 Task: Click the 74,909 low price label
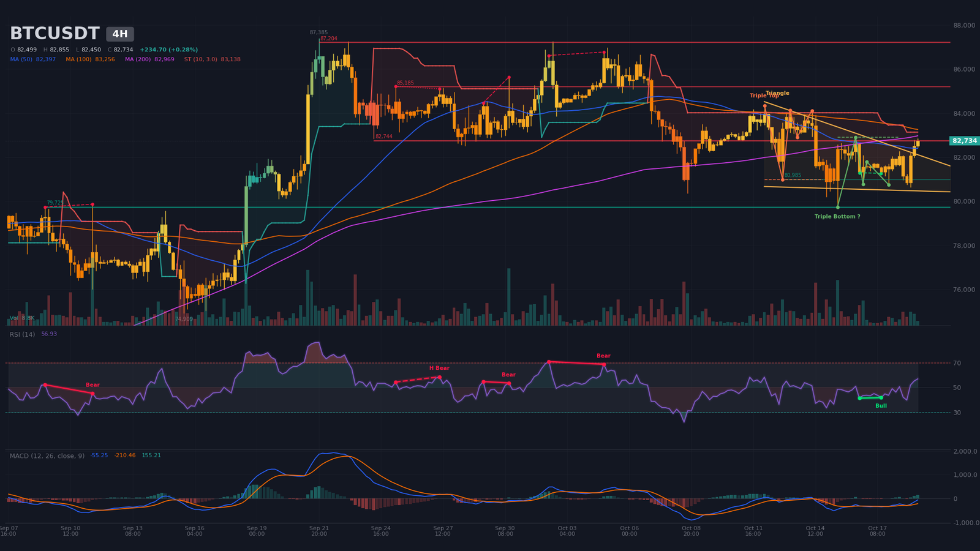(184, 319)
